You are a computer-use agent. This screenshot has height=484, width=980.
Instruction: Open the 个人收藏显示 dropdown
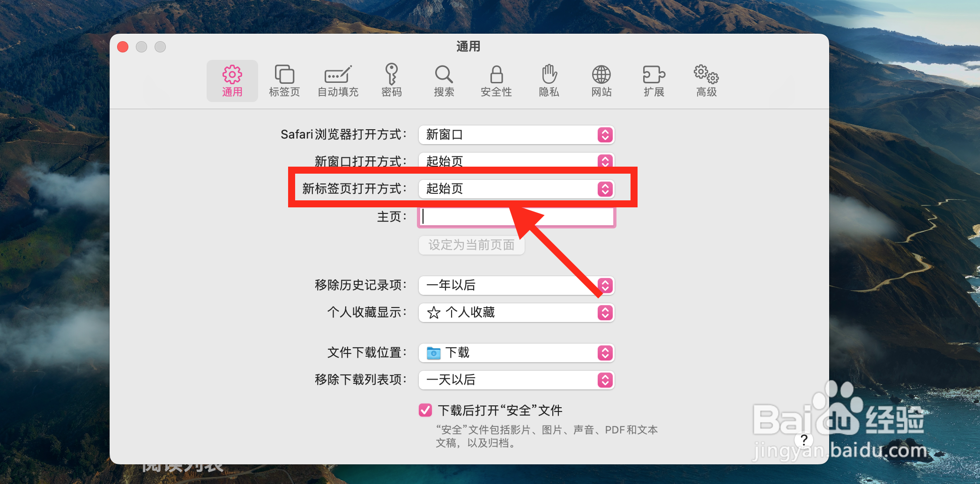(516, 313)
